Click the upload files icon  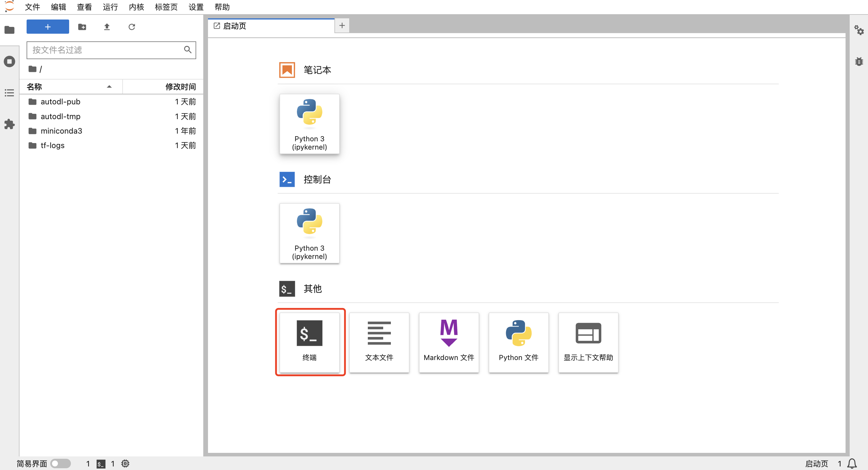[x=107, y=27]
